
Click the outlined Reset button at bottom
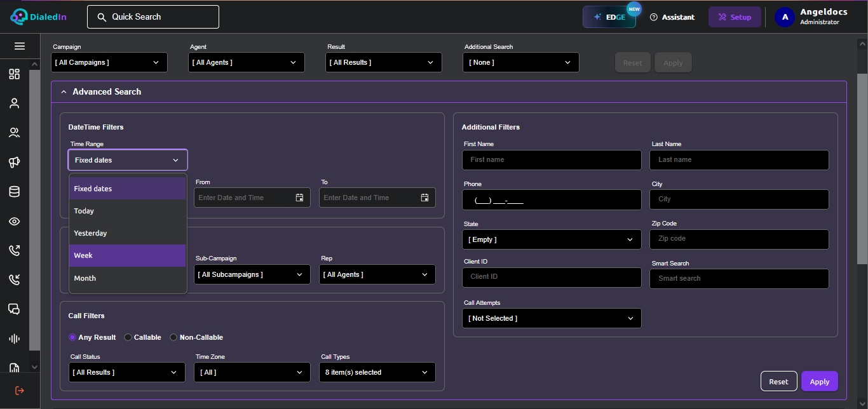tap(778, 381)
